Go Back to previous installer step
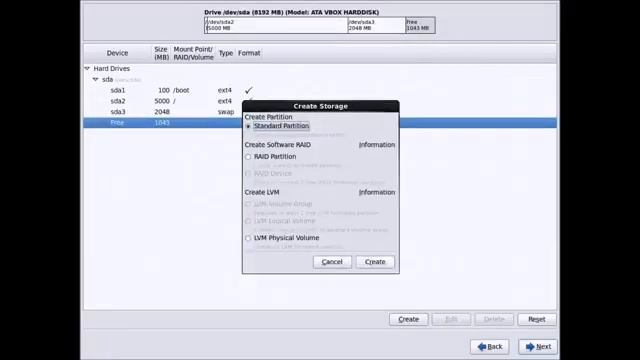The image size is (640, 360). 489,347
